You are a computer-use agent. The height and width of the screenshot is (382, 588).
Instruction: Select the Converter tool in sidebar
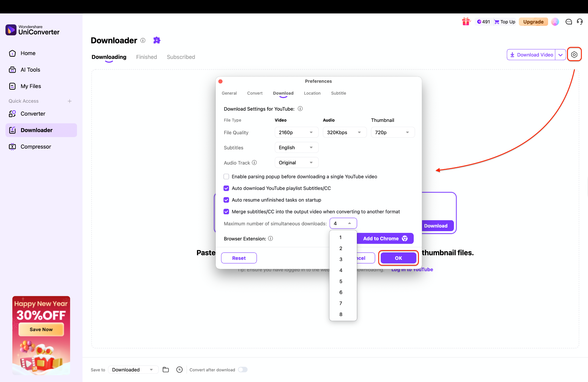tap(32, 114)
